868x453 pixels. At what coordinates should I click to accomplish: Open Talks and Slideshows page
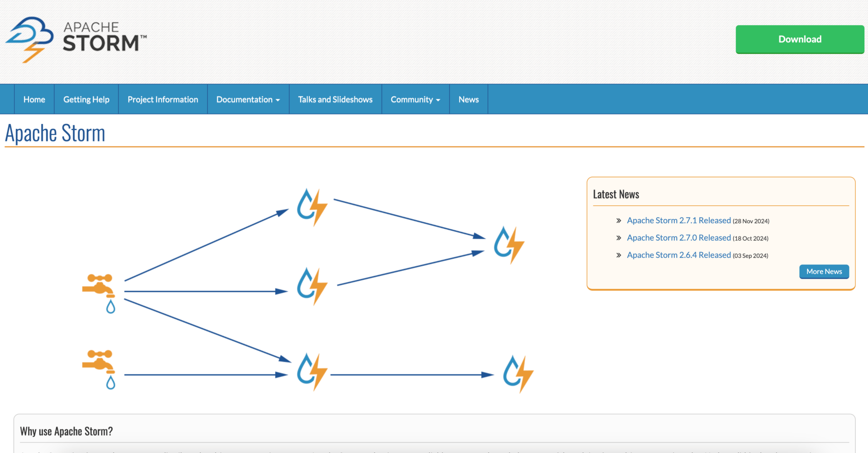(335, 99)
